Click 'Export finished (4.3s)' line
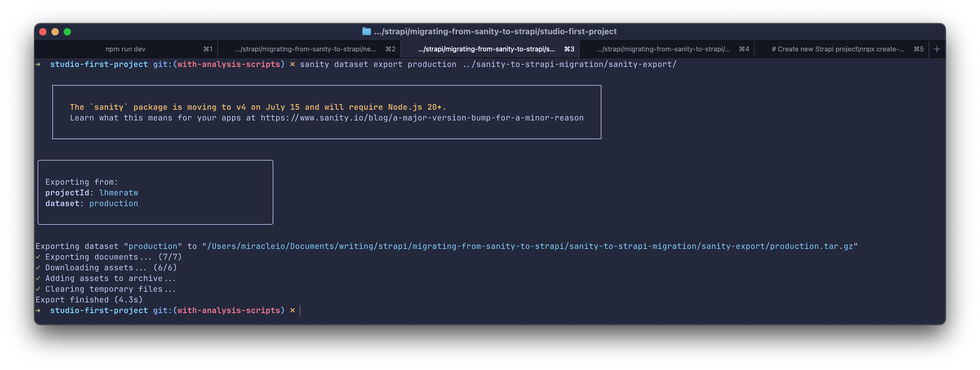 coord(89,300)
